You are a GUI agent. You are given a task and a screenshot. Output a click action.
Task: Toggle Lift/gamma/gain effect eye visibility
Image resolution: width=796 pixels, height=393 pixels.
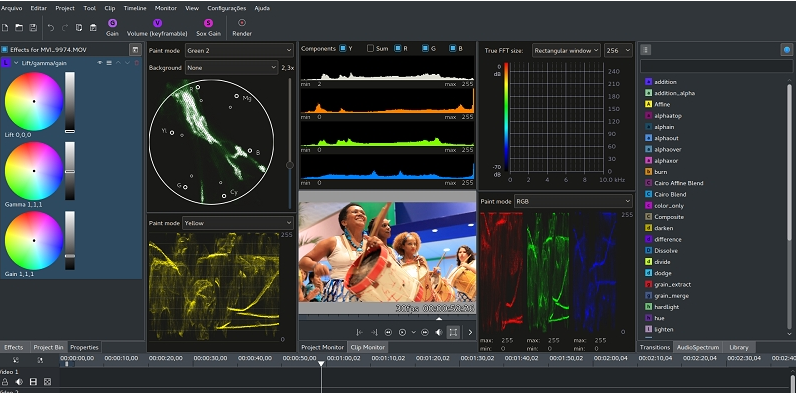pos(100,63)
